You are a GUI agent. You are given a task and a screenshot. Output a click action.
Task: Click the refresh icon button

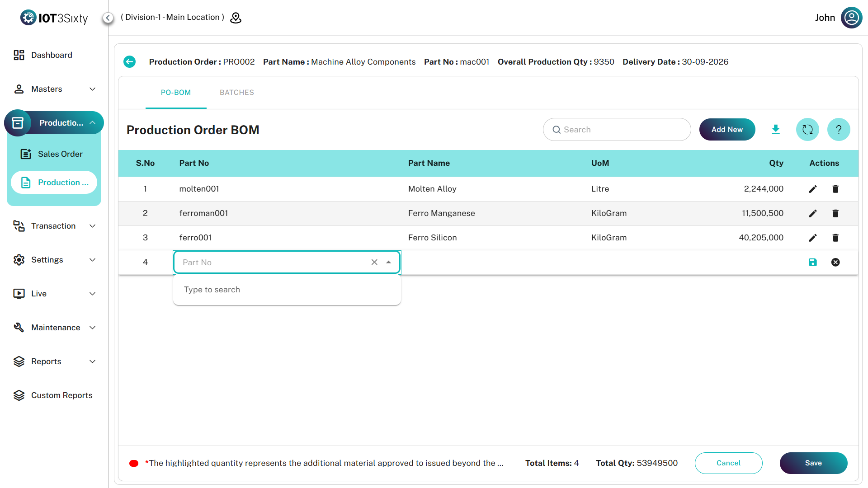(x=807, y=130)
